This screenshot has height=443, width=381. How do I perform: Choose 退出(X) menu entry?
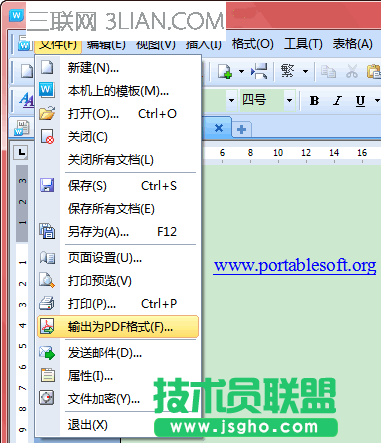click(118, 425)
